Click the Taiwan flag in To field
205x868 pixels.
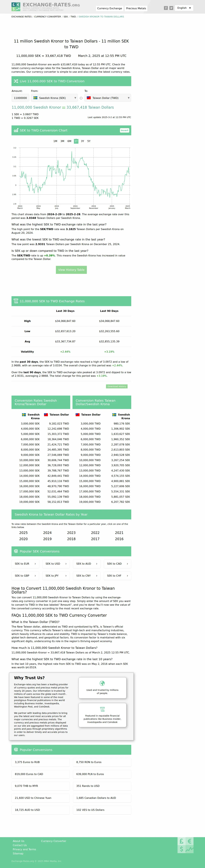89,98
